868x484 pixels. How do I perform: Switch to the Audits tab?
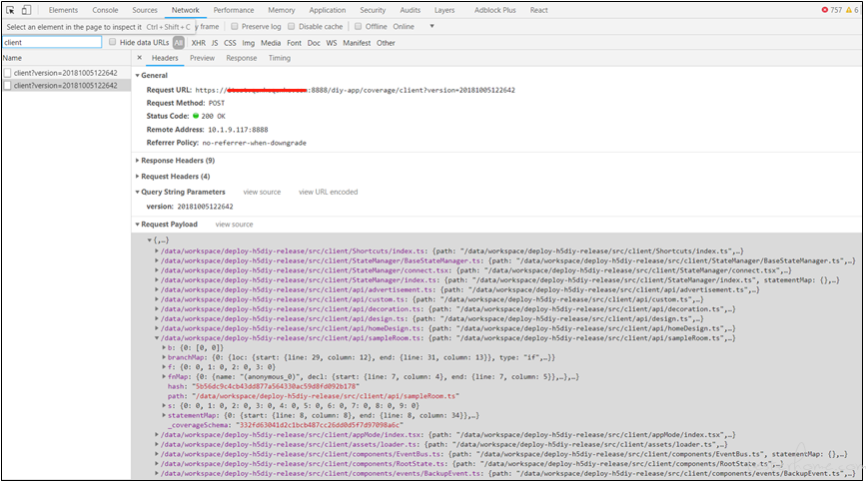pyautogui.click(x=411, y=10)
